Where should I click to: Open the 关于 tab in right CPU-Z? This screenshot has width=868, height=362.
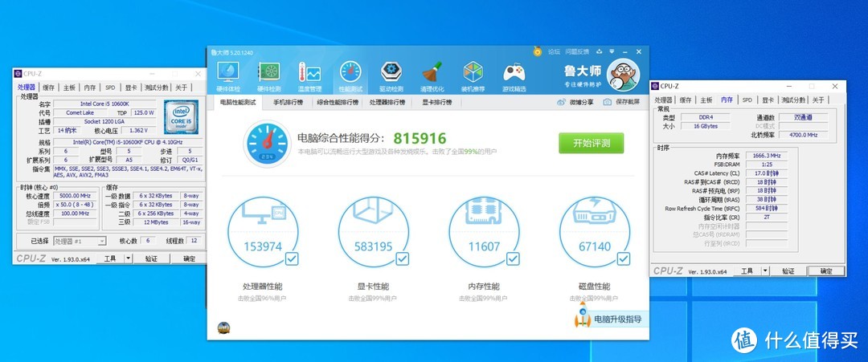point(817,100)
